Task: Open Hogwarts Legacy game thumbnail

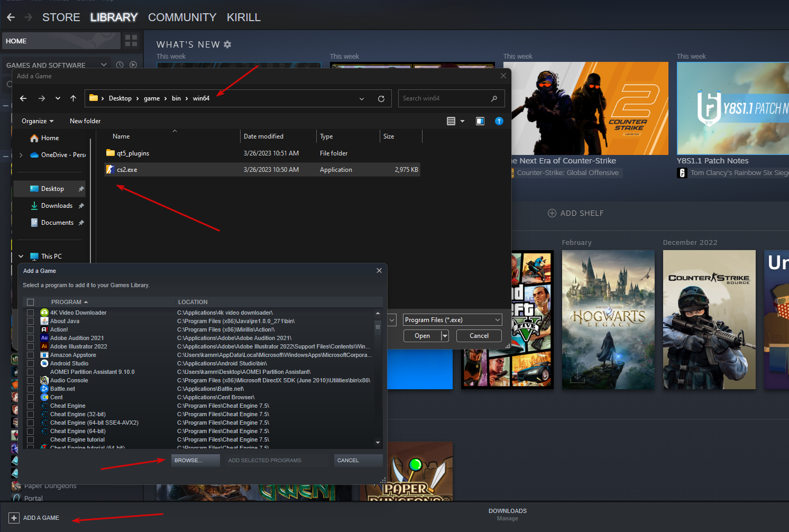Action: tap(608, 319)
